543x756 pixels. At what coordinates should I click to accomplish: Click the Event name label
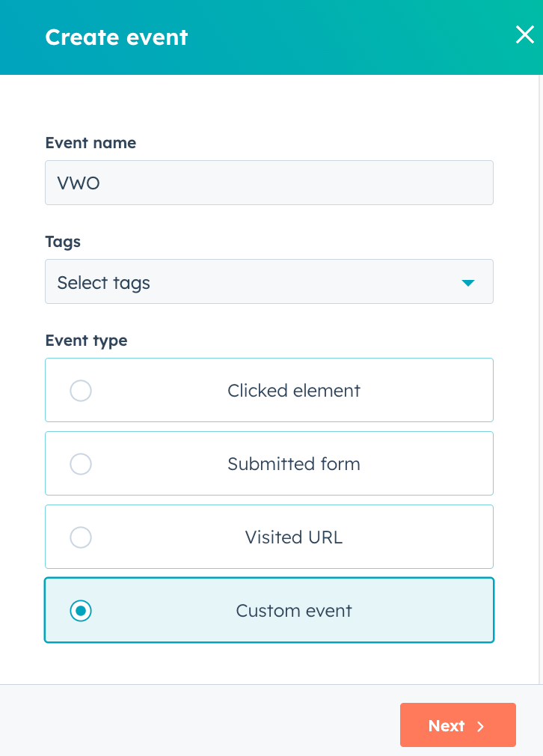point(90,143)
